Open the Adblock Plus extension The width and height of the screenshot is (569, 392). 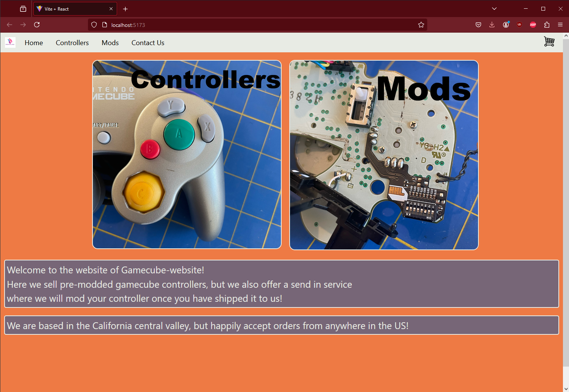tap(533, 25)
